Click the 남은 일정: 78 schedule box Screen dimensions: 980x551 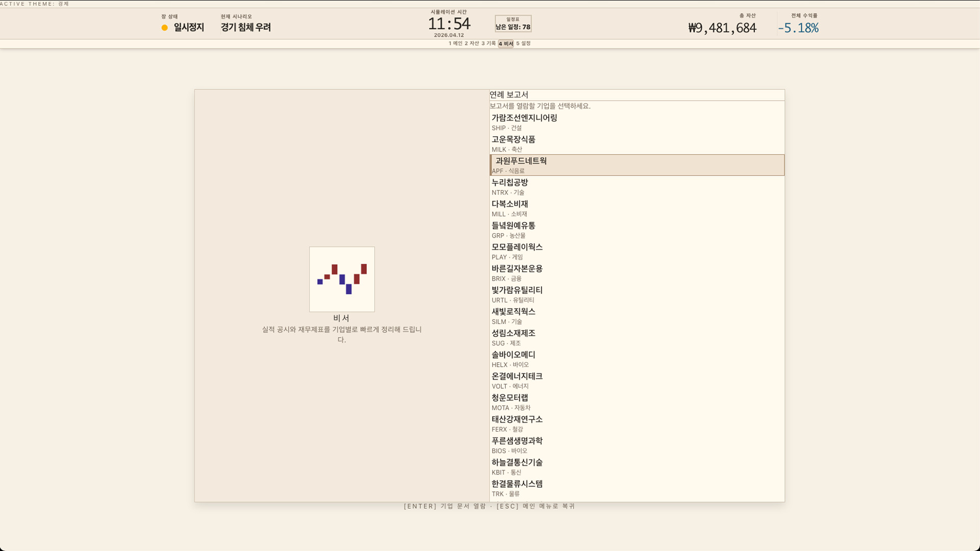coord(512,23)
